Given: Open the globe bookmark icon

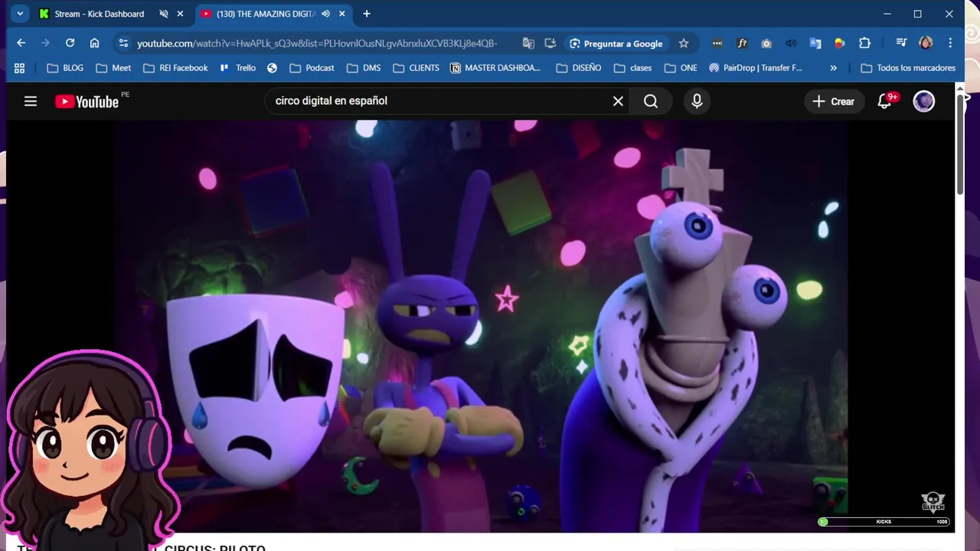Looking at the screenshot, I should (272, 68).
